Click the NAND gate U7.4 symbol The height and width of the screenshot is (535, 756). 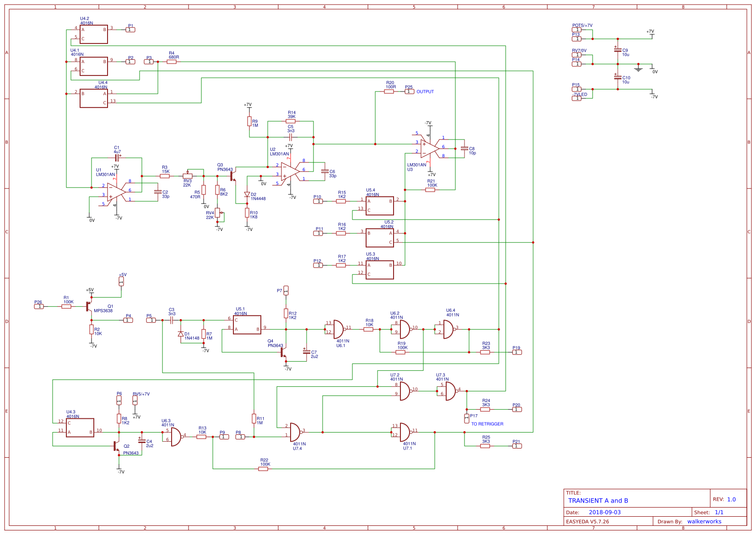coord(295,432)
